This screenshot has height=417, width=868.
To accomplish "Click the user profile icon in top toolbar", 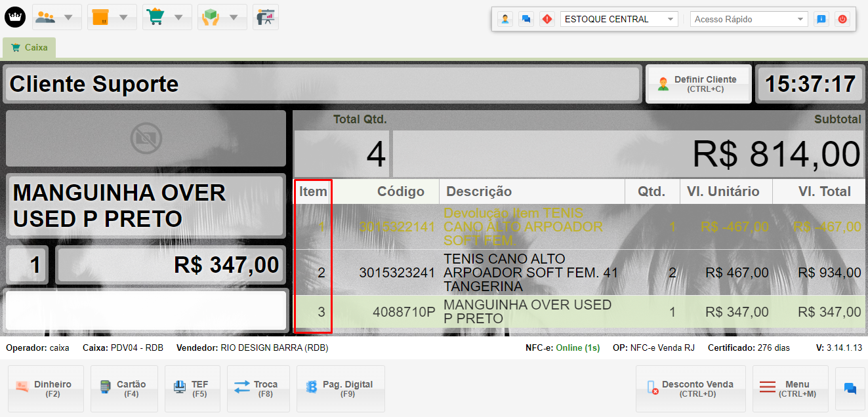I will [x=505, y=19].
